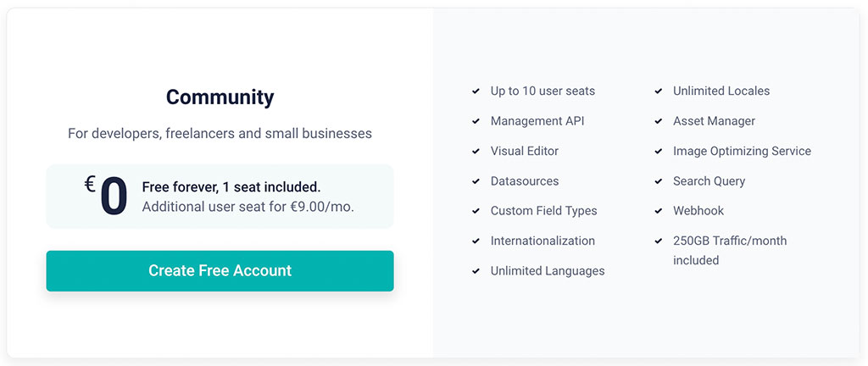The height and width of the screenshot is (366, 868).
Task: Select the checkmark before Custom Field Types
Action: (476, 211)
